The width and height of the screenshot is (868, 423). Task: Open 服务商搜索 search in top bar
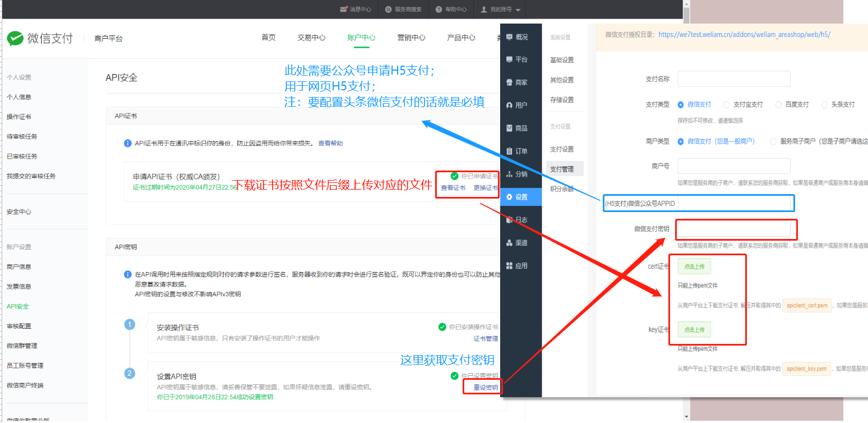click(403, 10)
